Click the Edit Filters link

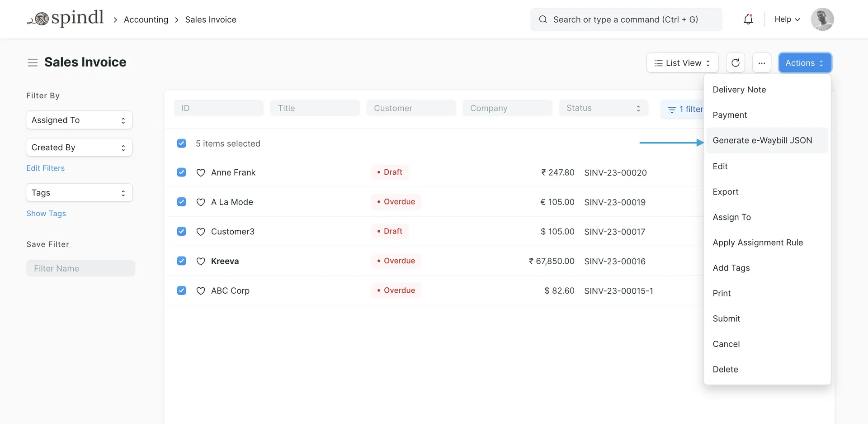click(x=45, y=168)
